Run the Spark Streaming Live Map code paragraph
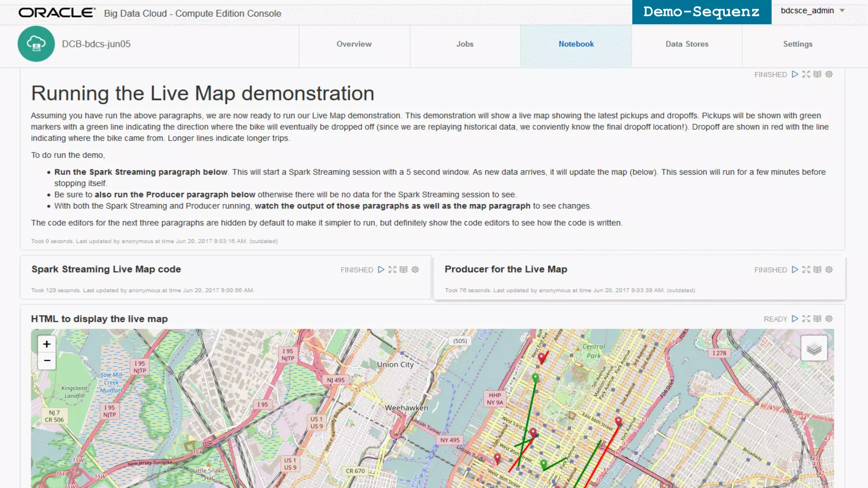Viewport: 868px width, 488px height. tap(381, 270)
